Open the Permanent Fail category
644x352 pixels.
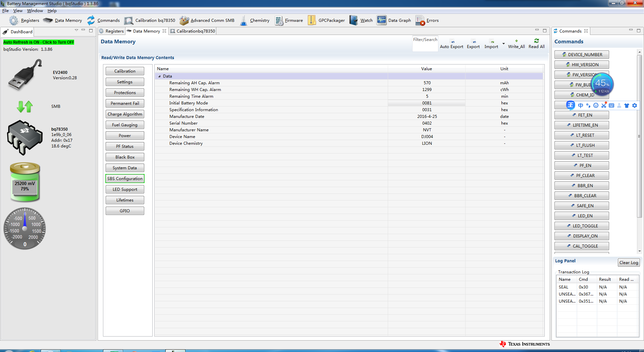pyautogui.click(x=125, y=103)
